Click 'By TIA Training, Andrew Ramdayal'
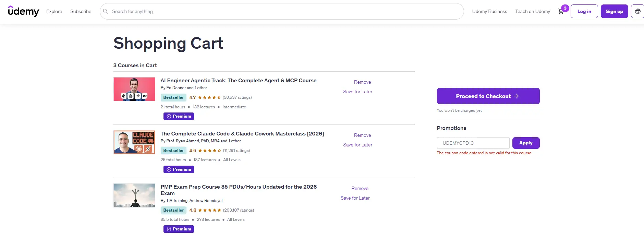Viewport: 644px width, 250px height. click(192, 201)
